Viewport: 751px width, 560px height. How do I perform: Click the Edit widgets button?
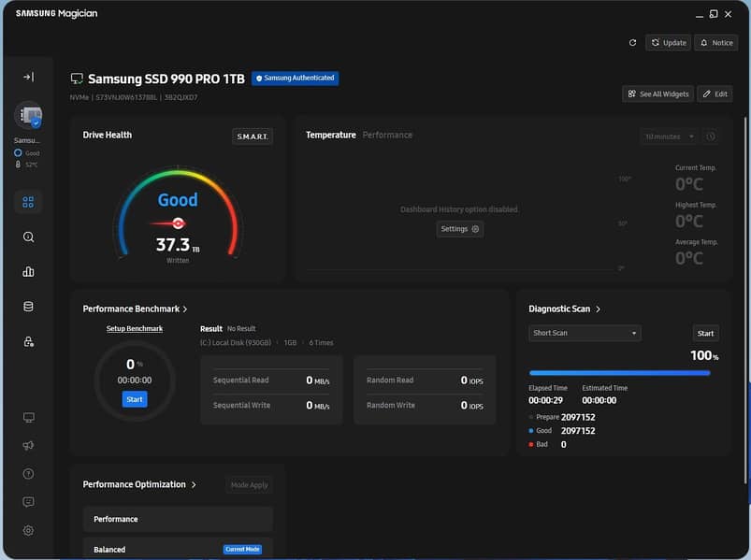coord(715,93)
